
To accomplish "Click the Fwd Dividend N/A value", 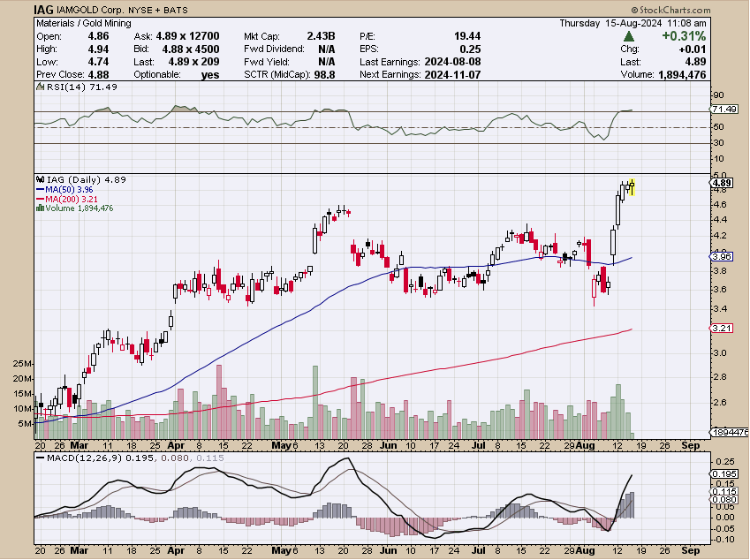I will (326, 49).
